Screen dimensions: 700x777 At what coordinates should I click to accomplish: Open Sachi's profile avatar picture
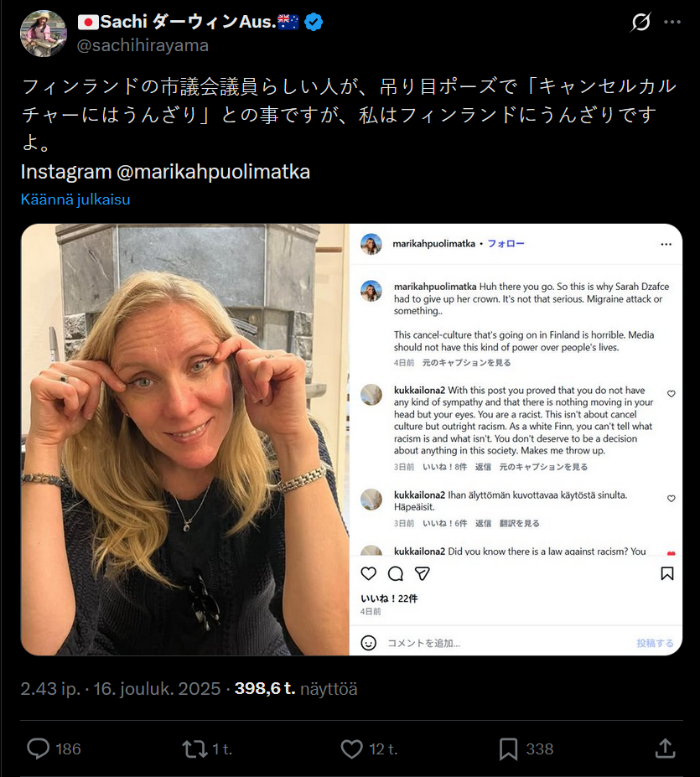point(43,34)
